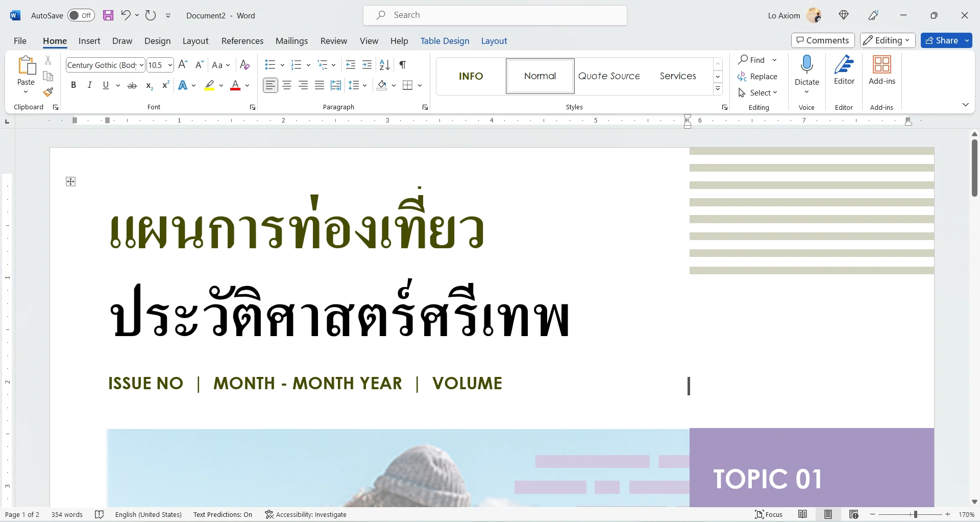This screenshot has width=980, height=522.
Task: Click Focus mode in status bar
Action: pos(769,514)
